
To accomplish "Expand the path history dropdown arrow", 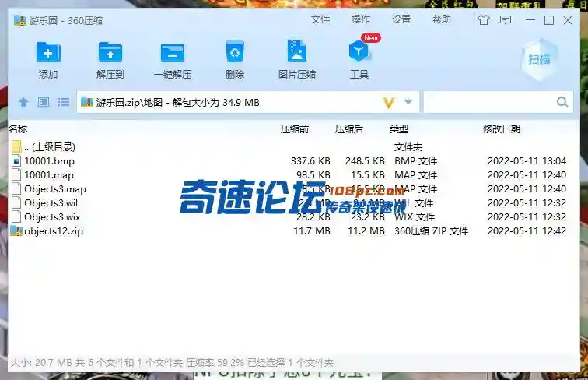I will coord(408,101).
